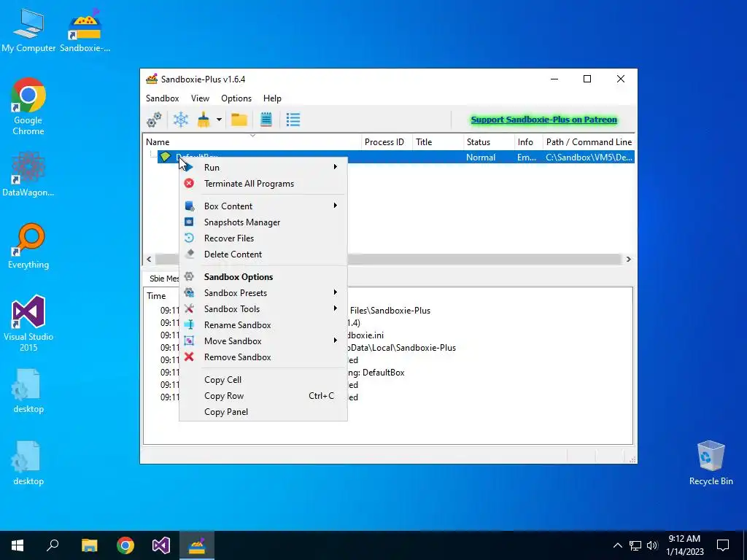Click the Sandbox Tools wrench icon
Image resolution: width=747 pixels, height=560 pixels.
189,308
